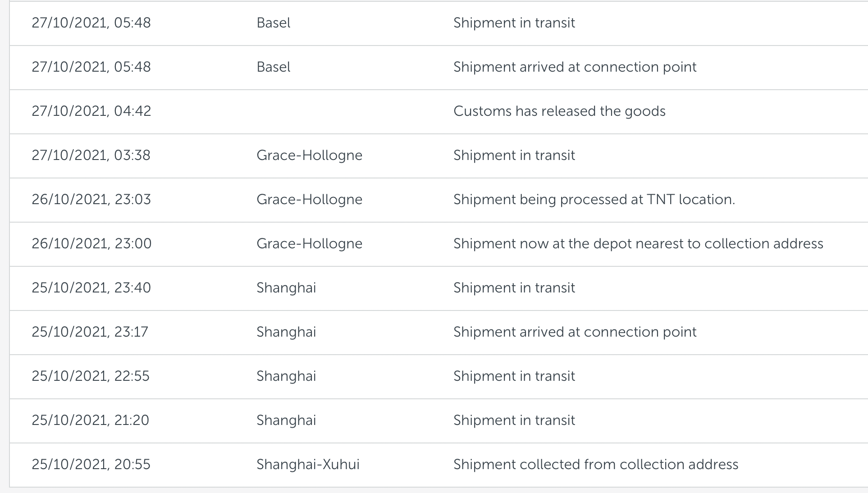Select the 27/10/2021, 04:42 timestamp

click(91, 111)
